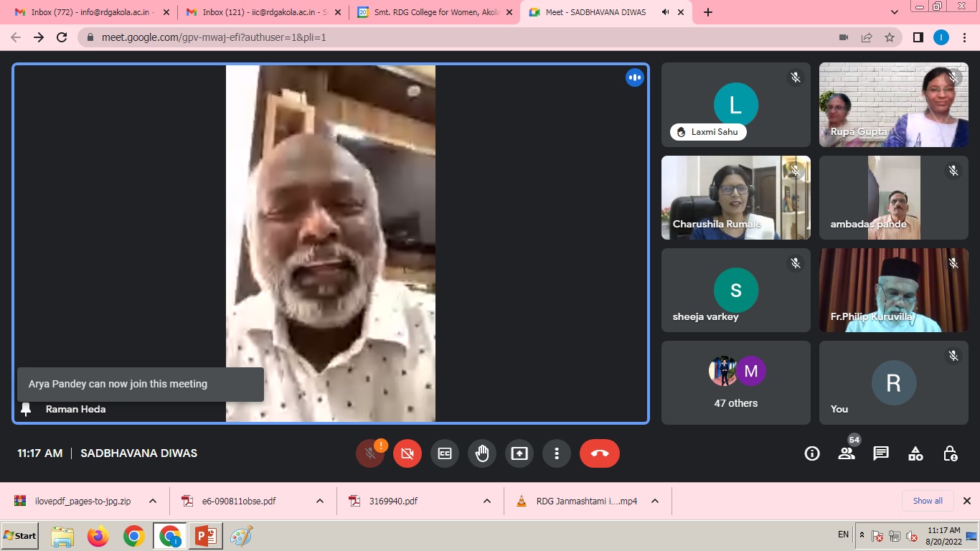Open host controls lock icon

[x=950, y=453]
